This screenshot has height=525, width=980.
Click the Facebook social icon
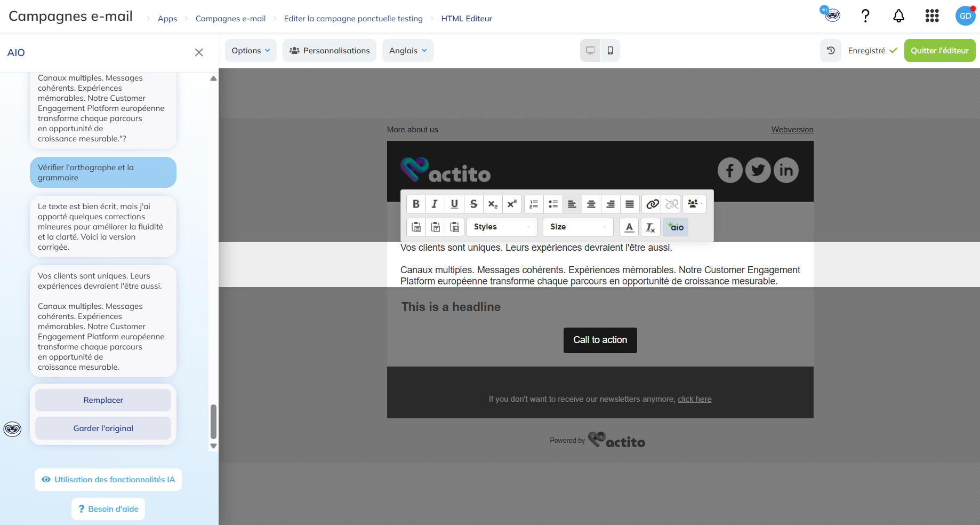[730, 170]
